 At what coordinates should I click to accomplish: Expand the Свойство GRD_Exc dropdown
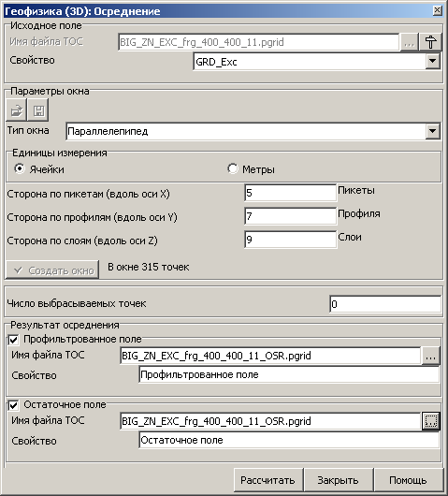click(432, 61)
